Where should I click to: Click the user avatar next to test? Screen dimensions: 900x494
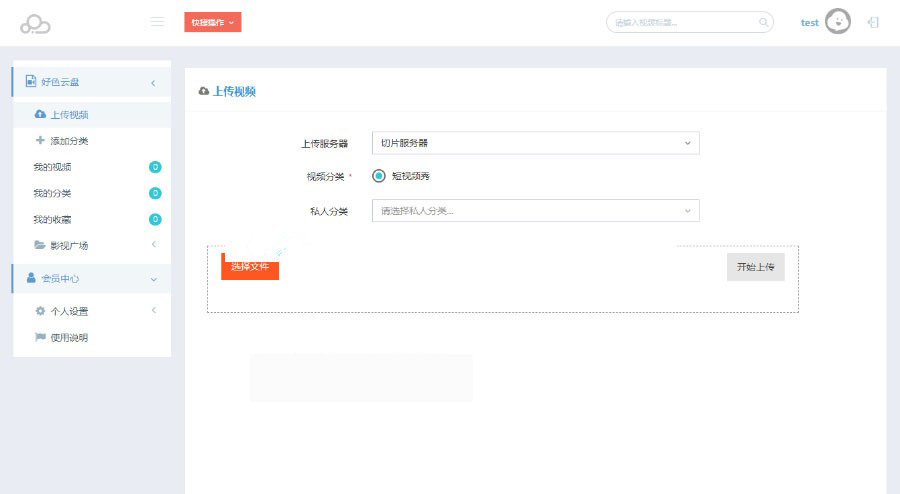tap(837, 22)
